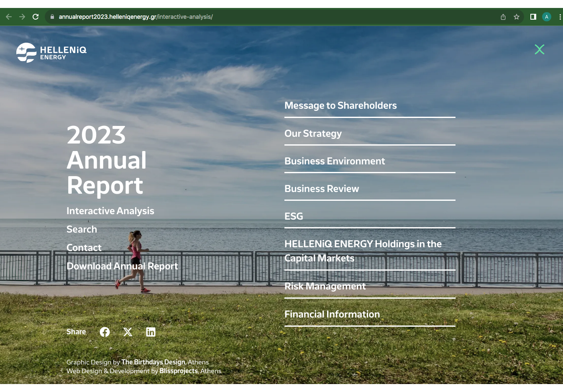Click the 2023 Annual Report heading
This screenshot has height=392, width=563.
point(107,160)
